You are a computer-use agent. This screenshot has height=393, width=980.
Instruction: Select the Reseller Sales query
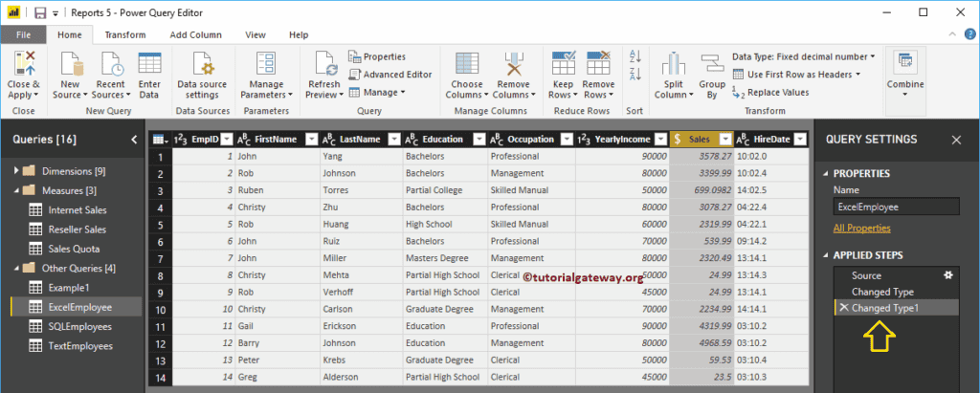click(78, 229)
